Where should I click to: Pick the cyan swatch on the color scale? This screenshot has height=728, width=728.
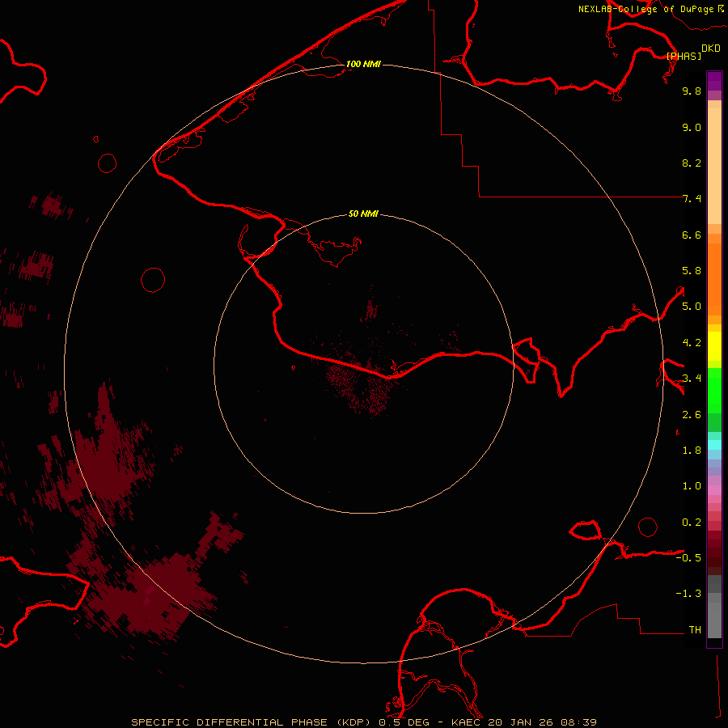(714, 444)
